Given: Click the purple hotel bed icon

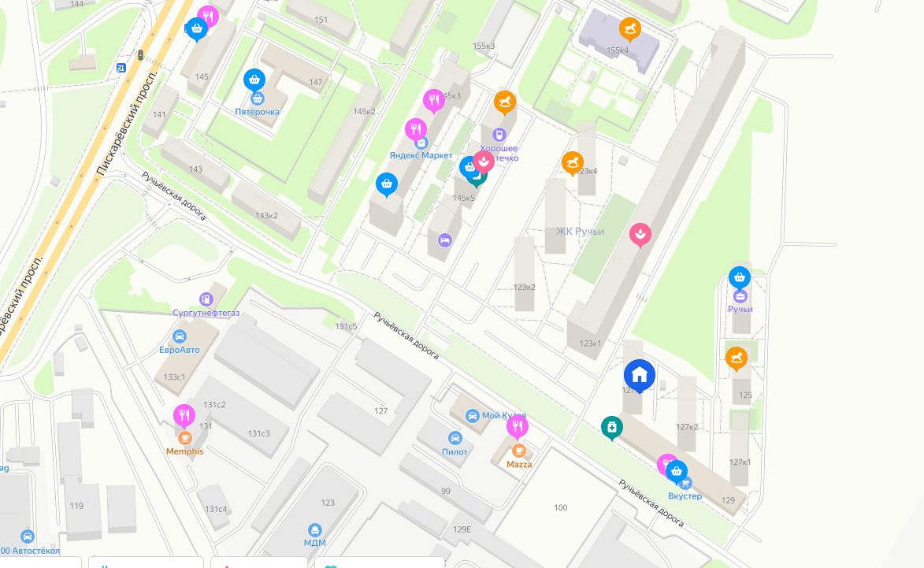Looking at the screenshot, I should (445, 239).
